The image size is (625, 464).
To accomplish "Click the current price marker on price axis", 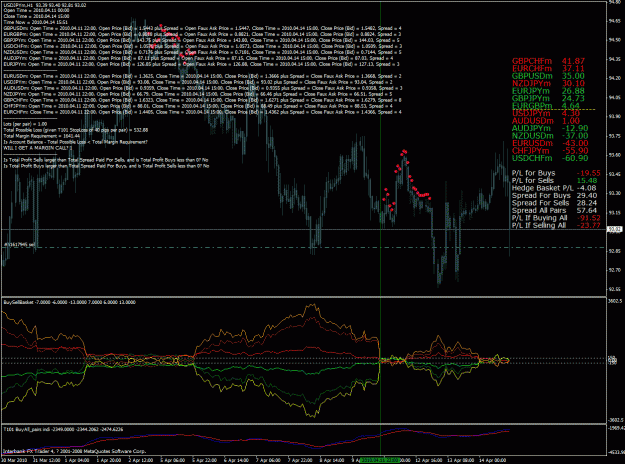I will [614, 229].
